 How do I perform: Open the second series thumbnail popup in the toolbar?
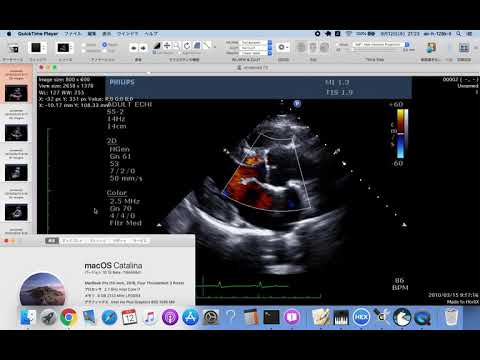click(65, 48)
